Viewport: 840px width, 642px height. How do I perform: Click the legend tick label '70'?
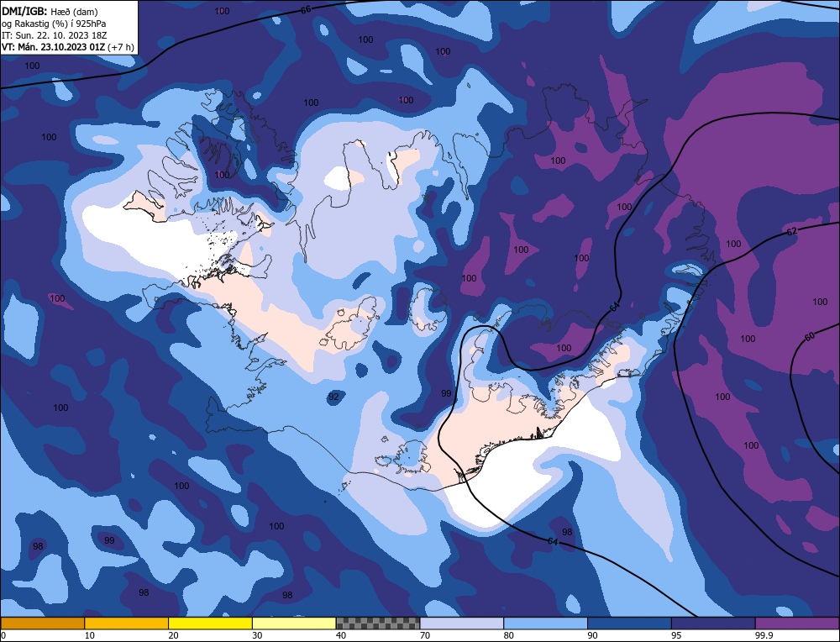425,635
